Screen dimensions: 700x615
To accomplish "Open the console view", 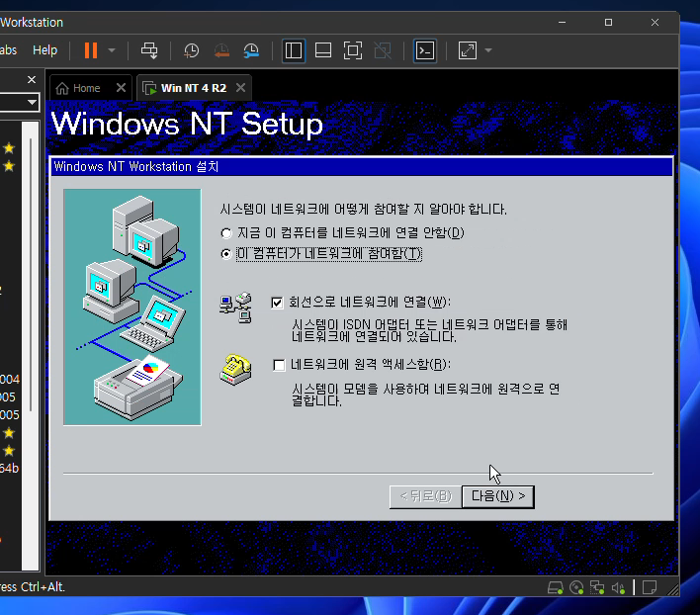I will pyautogui.click(x=425, y=50).
